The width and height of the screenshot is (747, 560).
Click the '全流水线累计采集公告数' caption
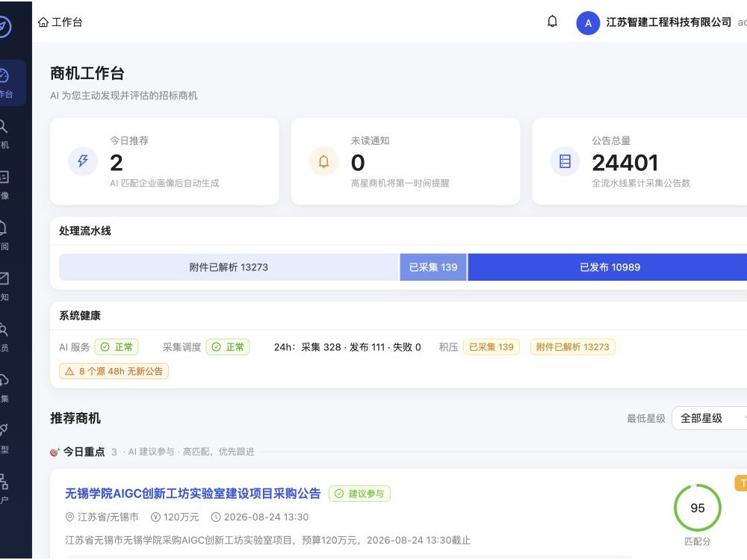[x=641, y=184]
